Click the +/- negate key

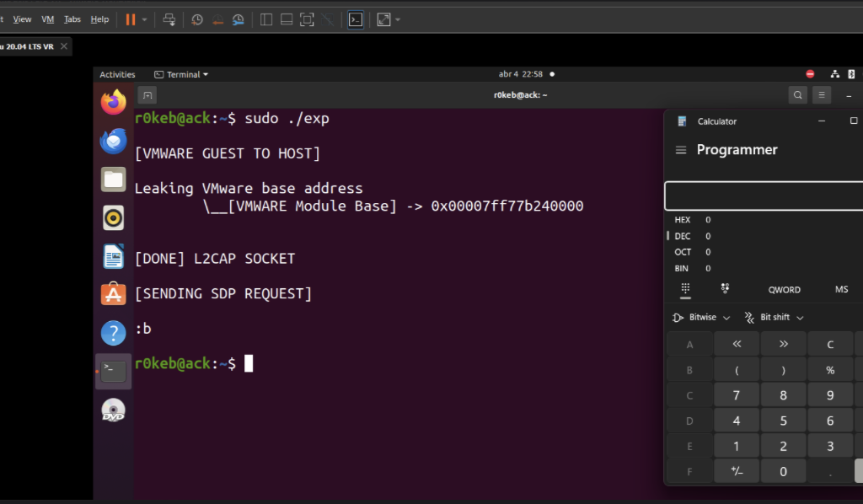click(737, 471)
